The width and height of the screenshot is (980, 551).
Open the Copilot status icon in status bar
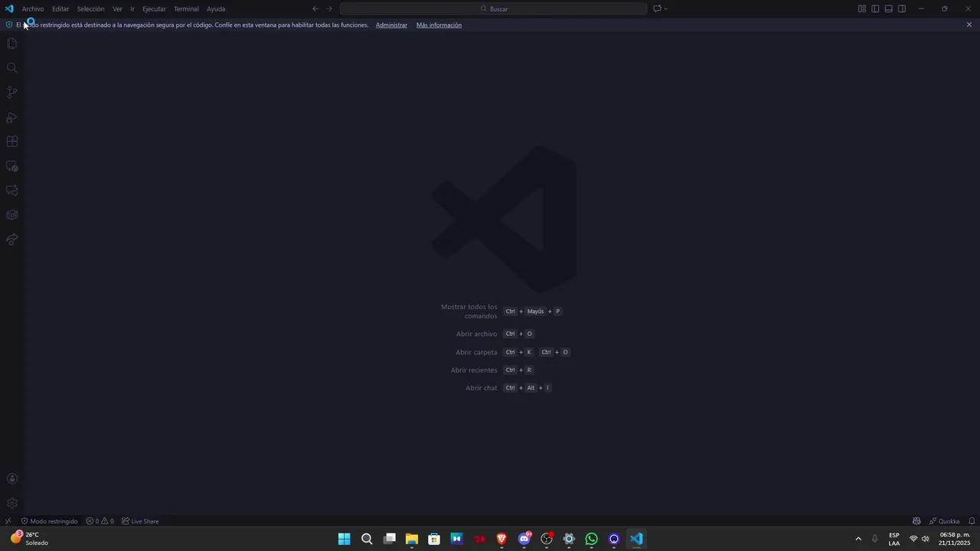click(916, 521)
